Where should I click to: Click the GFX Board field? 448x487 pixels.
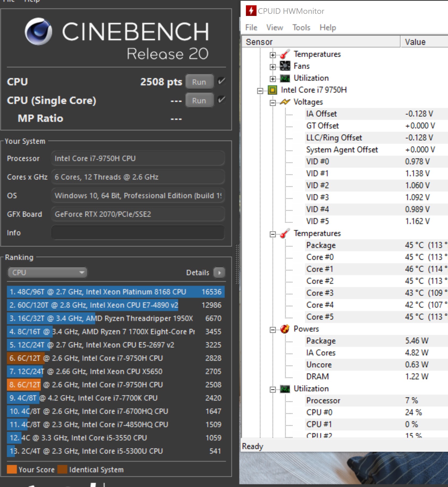click(138, 214)
